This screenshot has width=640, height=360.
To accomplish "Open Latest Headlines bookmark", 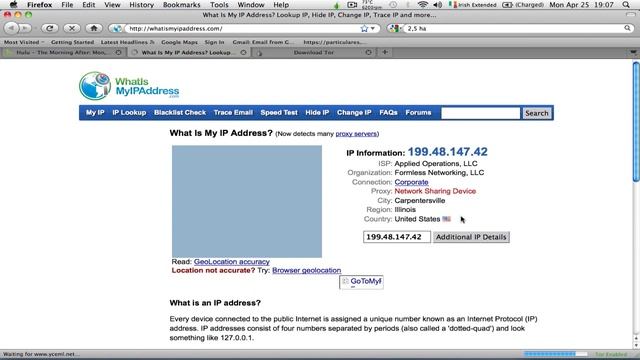I will [127, 42].
